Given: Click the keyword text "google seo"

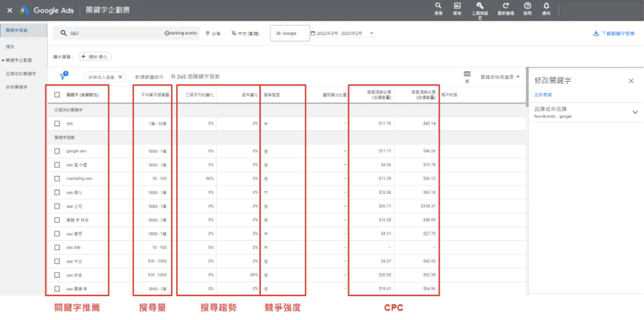Looking at the screenshot, I should coord(76,151).
